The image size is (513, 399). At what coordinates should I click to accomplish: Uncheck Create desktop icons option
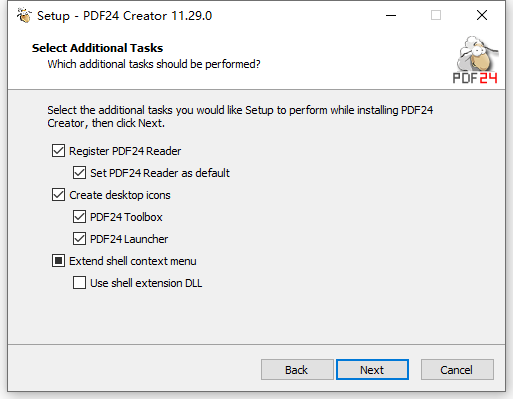tap(58, 195)
